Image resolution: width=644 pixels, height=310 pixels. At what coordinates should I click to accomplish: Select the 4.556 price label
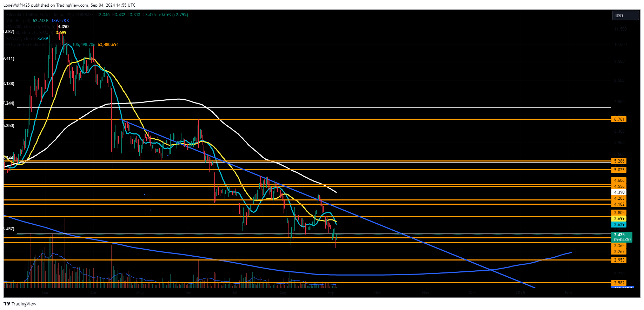tap(619, 186)
